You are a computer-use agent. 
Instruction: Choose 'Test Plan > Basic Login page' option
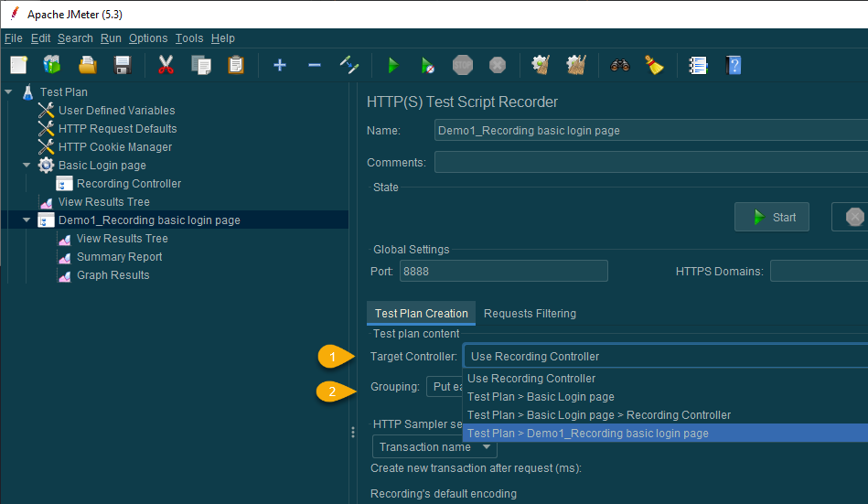click(665, 397)
